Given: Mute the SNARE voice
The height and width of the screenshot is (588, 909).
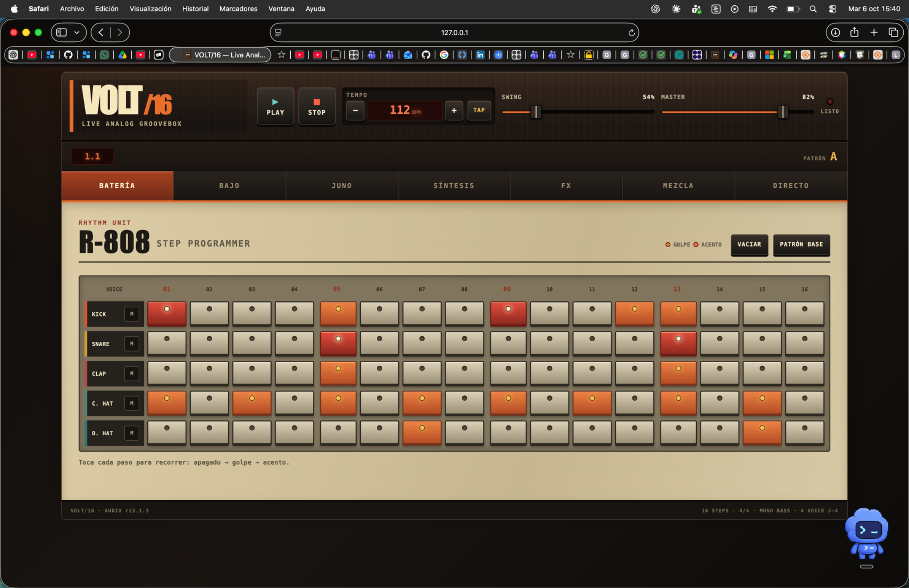Looking at the screenshot, I should coord(131,343).
